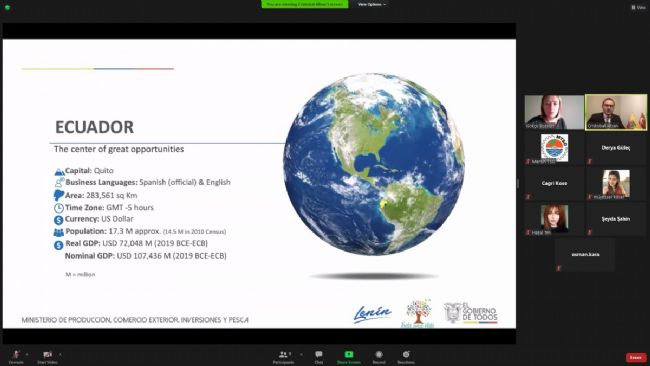Expand video options arrow beside Start Video
The image size is (650, 366).
(x=60, y=354)
